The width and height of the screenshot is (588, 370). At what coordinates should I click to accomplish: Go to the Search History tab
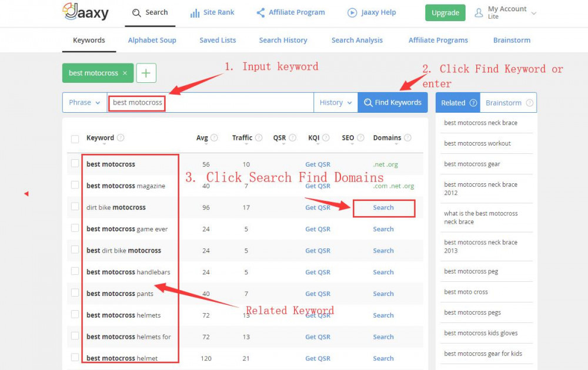pyautogui.click(x=283, y=40)
